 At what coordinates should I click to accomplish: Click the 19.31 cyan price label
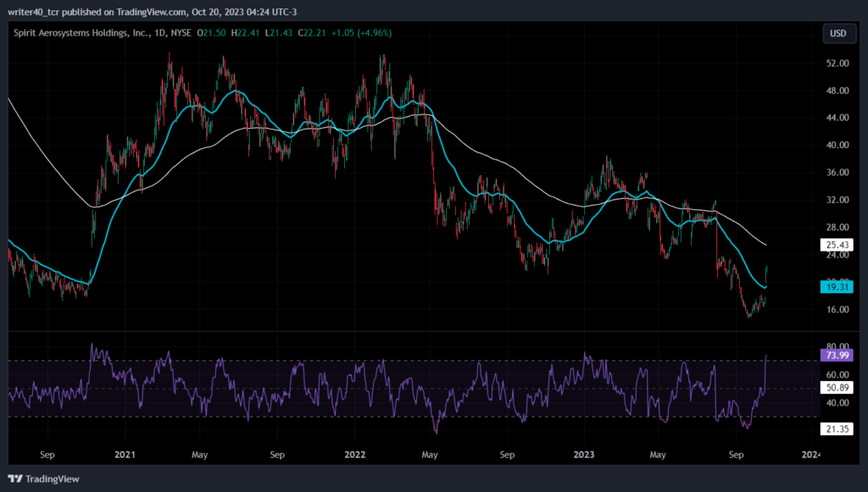837,286
